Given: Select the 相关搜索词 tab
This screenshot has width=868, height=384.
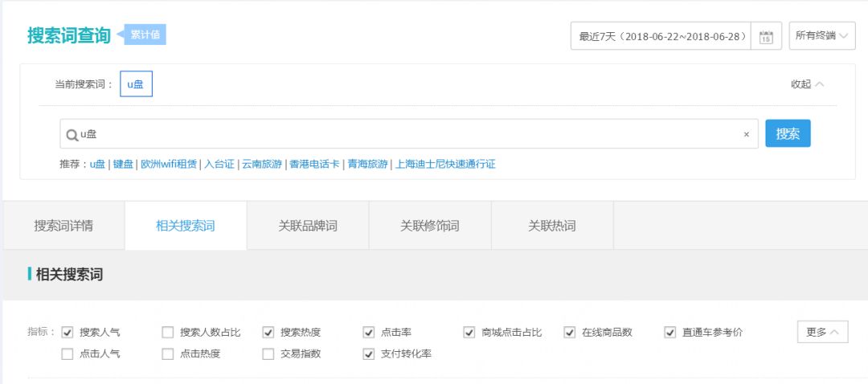Looking at the screenshot, I should pos(186,226).
